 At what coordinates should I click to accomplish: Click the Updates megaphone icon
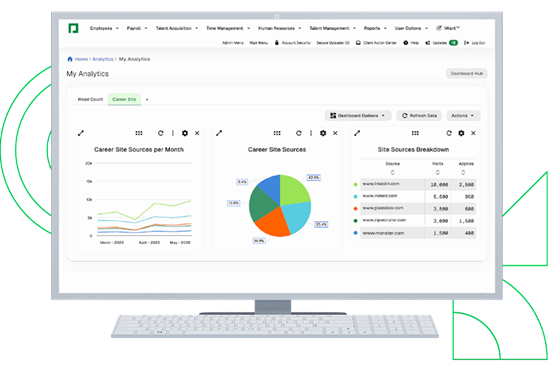coord(428,43)
